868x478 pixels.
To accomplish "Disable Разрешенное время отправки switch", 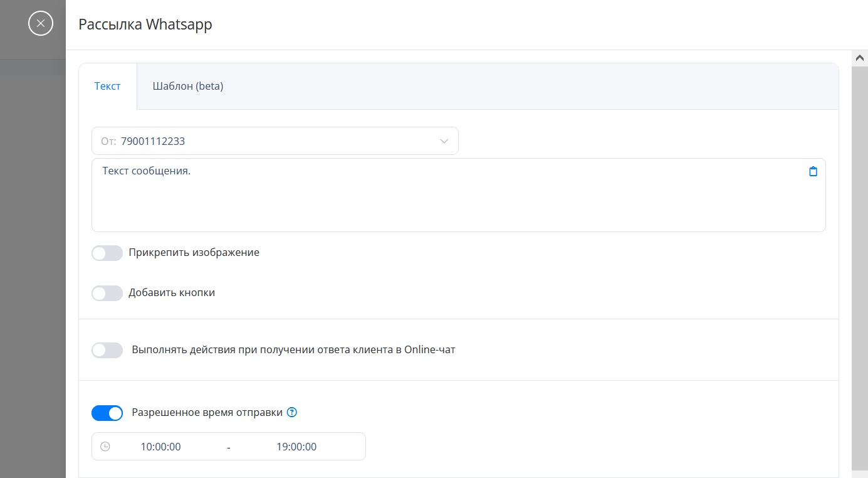I will (x=107, y=413).
